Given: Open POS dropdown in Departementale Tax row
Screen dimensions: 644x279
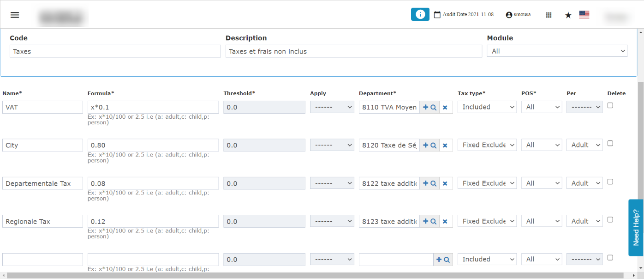Looking at the screenshot, I should [x=542, y=183].
